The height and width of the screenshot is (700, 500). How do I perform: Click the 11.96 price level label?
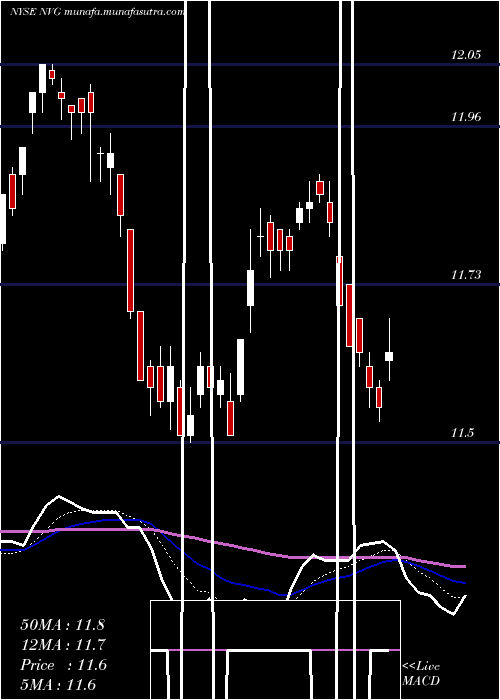(x=466, y=117)
